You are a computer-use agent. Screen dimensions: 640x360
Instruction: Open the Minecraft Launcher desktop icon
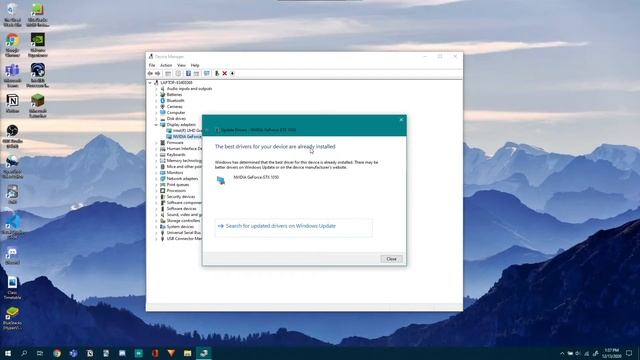click(x=38, y=105)
